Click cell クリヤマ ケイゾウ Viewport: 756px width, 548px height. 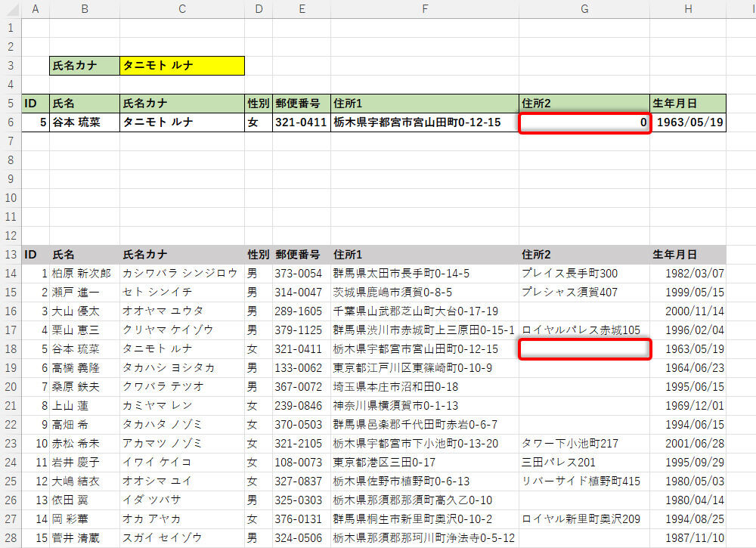coord(182,330)
